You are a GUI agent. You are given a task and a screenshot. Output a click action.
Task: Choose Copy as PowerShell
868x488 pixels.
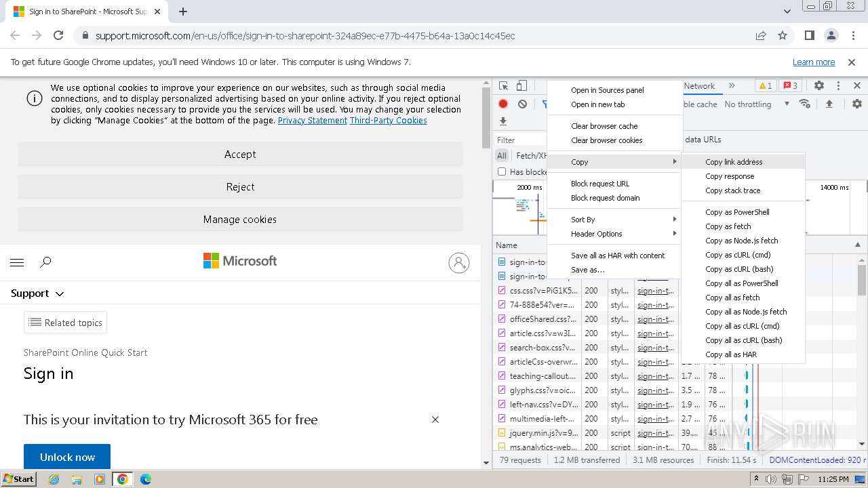pos(743,212)
